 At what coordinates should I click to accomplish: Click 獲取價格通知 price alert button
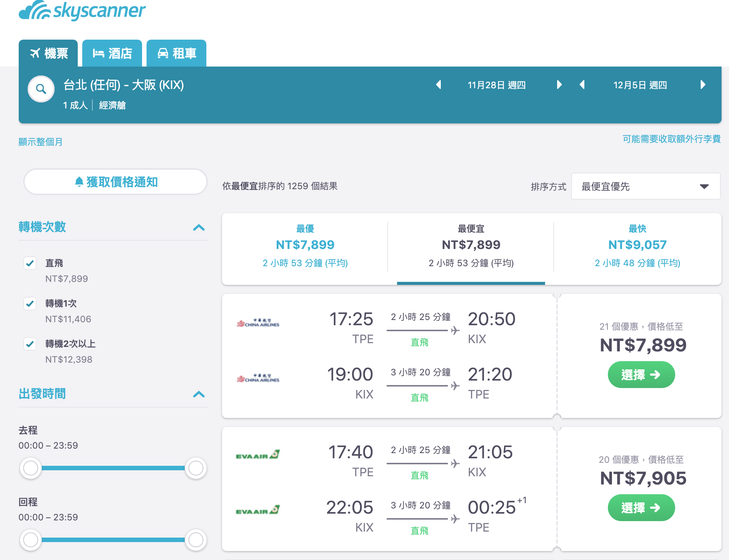coord(116,182)
